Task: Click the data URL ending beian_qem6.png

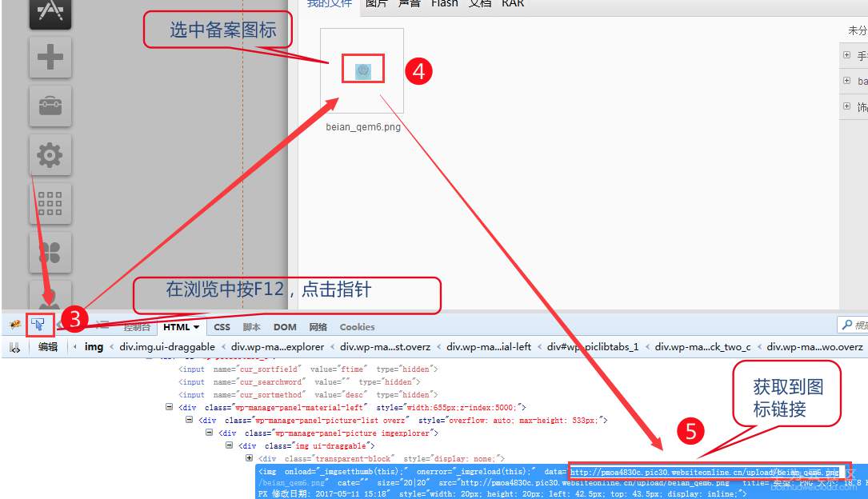Action: (705, 472)
